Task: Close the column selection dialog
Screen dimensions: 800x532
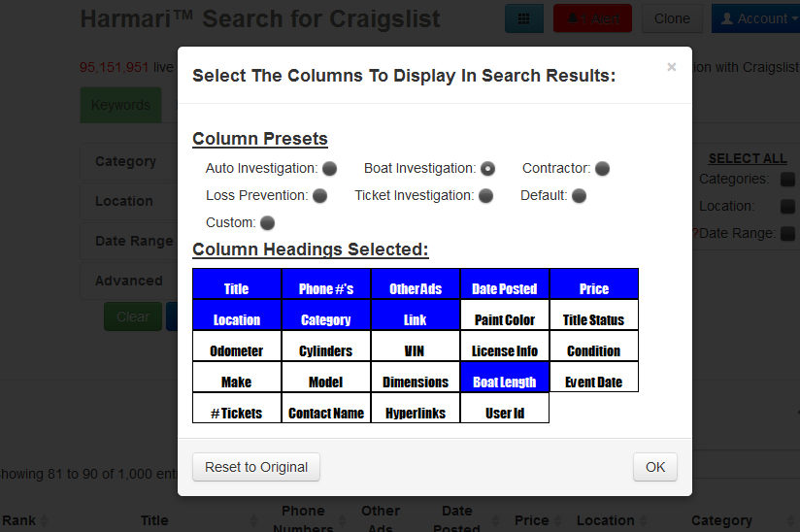Action: 672,67
